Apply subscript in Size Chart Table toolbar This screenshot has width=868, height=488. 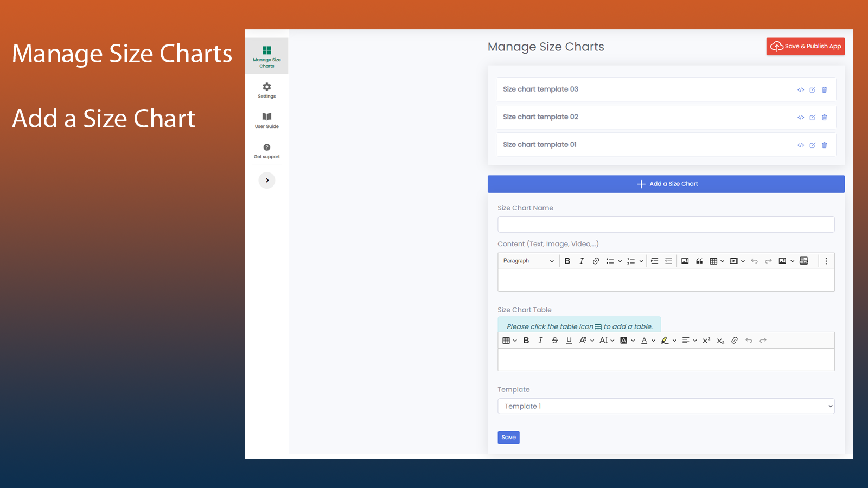click(x=720, y=341)
